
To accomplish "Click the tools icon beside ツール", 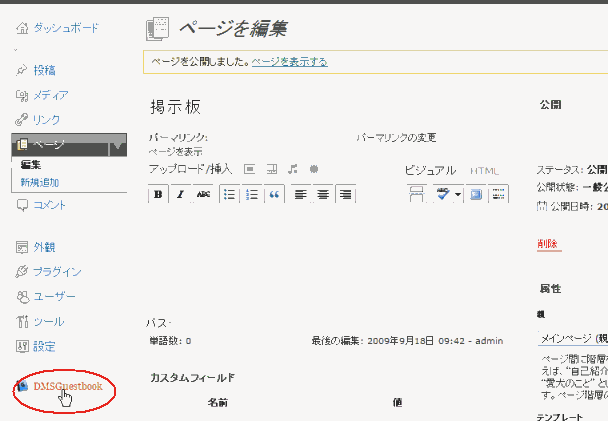I will pos(22,321).
